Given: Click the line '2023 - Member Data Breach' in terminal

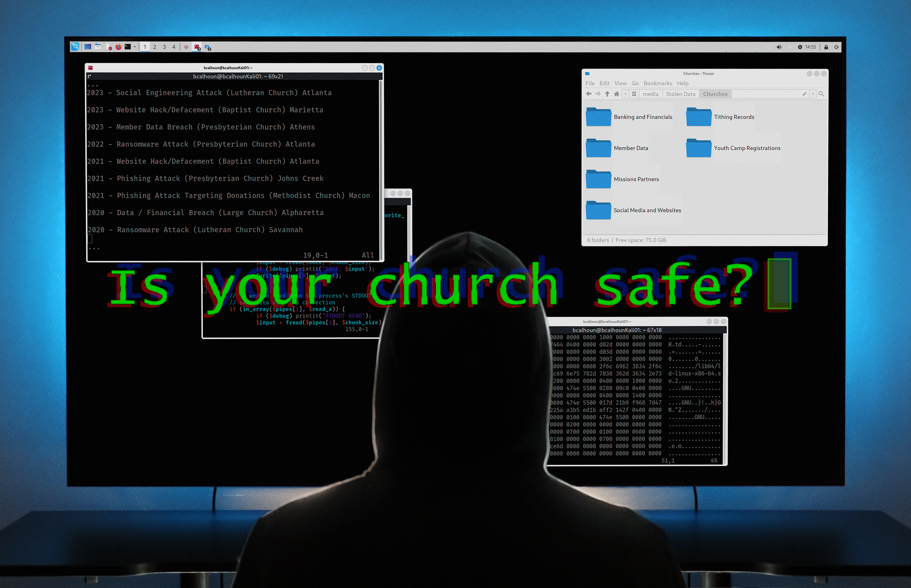Looking at the screenshot, I should [201, 127].
